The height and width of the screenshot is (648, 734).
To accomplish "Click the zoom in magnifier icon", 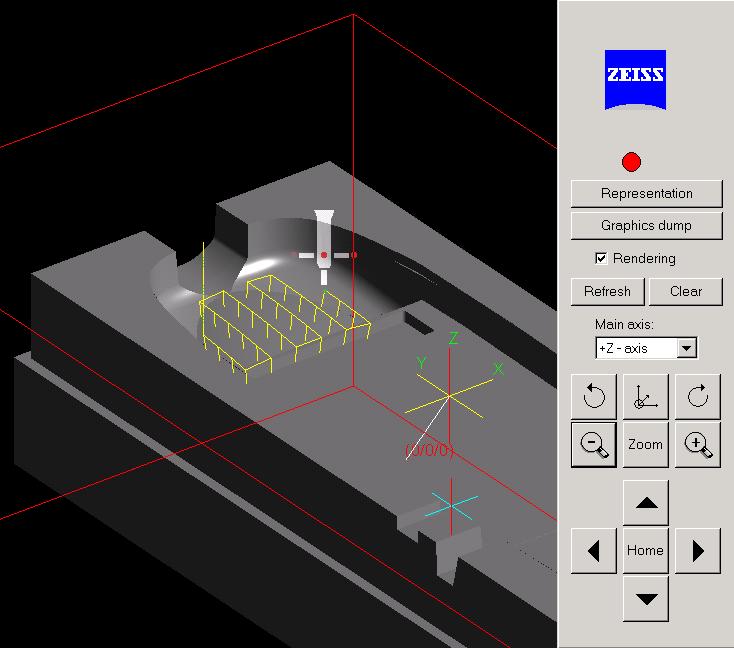I will [697, 444].
